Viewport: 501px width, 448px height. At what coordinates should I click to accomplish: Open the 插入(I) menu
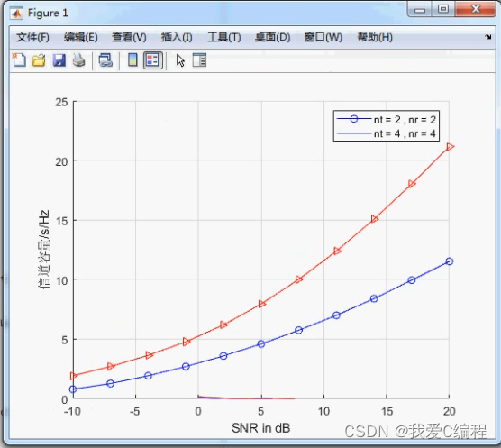pyautogui.click(x=177, y=37)
